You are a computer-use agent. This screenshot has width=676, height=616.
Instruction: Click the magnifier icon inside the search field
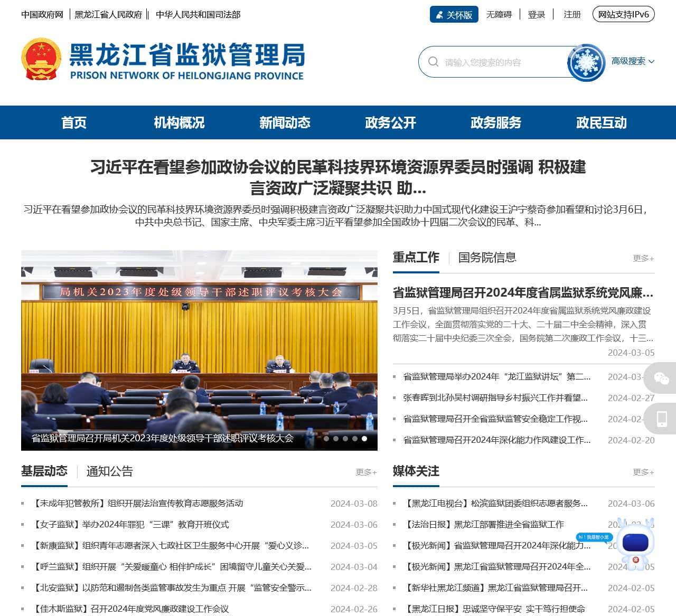[432, 62]
